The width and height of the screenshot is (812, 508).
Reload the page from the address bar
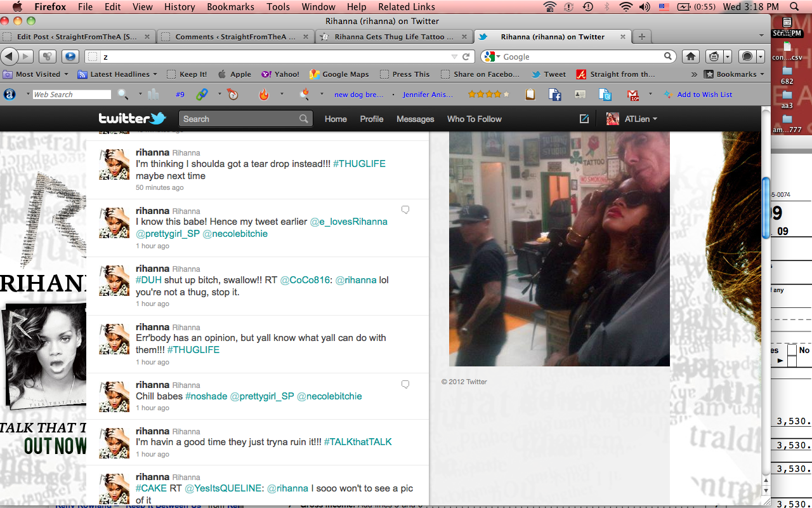(x=466, y=57)
